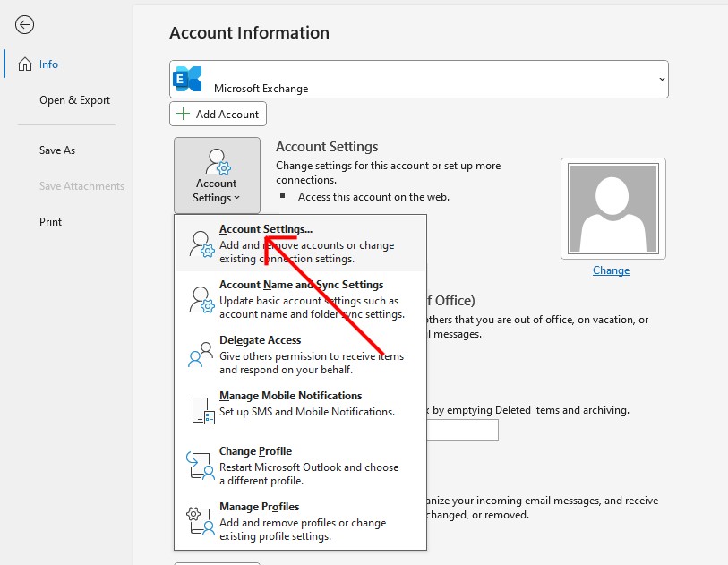Viewport: 728px width, 565px height.
Task: Click the account selector chevron arrow
Action: coord(662,79)
